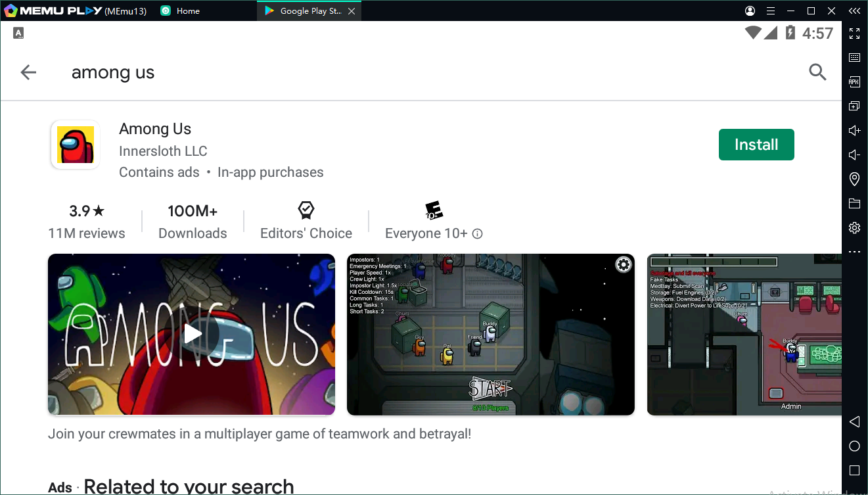Open Innersloth LLC developer page
The image size is (868, 495).
[163, 151]
